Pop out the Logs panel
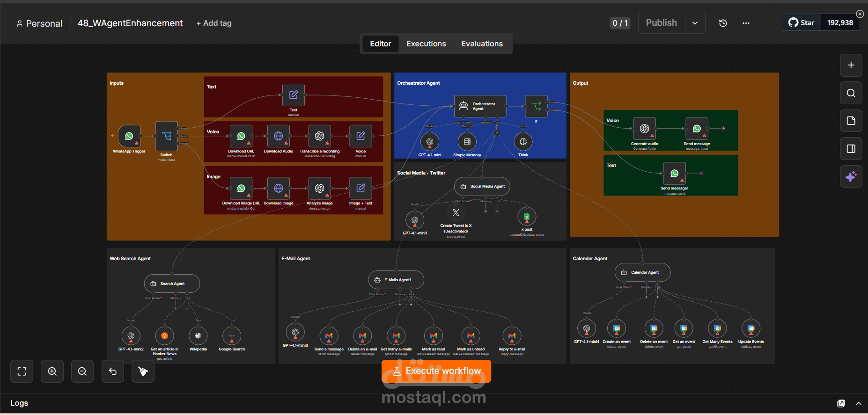 point(841,403)
